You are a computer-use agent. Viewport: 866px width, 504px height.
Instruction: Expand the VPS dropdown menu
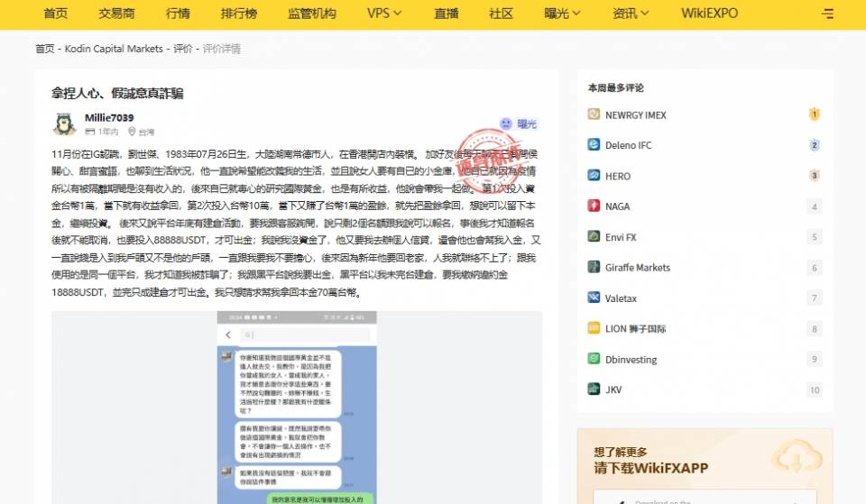384,14
